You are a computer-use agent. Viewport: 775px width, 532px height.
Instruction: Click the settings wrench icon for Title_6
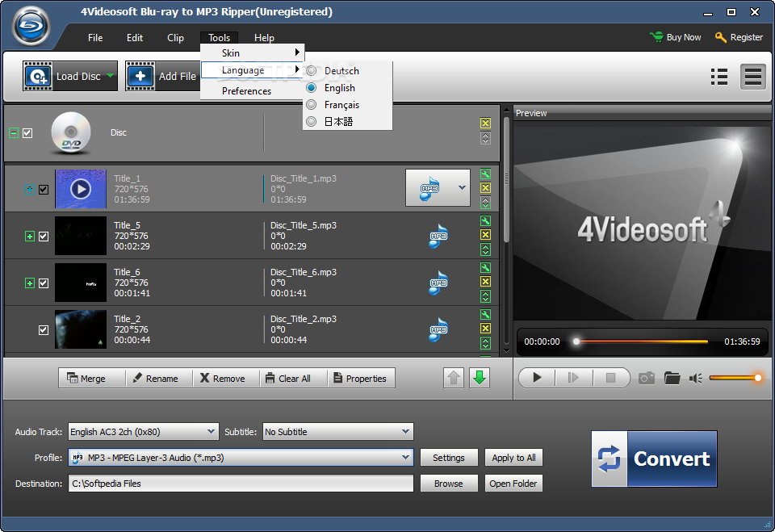485,267
